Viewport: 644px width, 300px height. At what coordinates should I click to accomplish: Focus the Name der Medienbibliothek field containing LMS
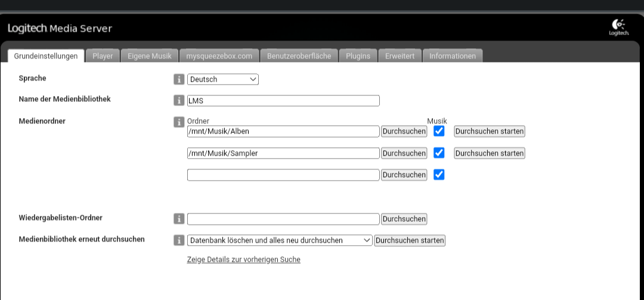[283, 101]
